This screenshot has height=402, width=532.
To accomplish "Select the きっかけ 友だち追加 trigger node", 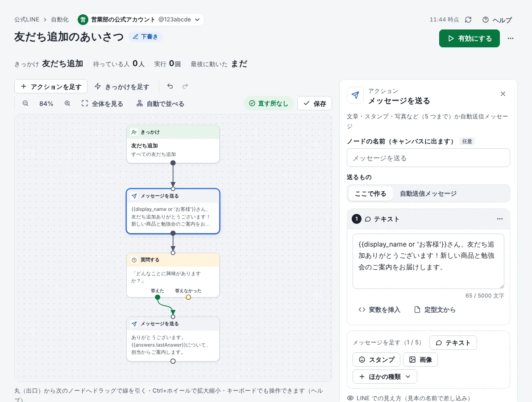I will pyautogui.click(x=173, y=144).
